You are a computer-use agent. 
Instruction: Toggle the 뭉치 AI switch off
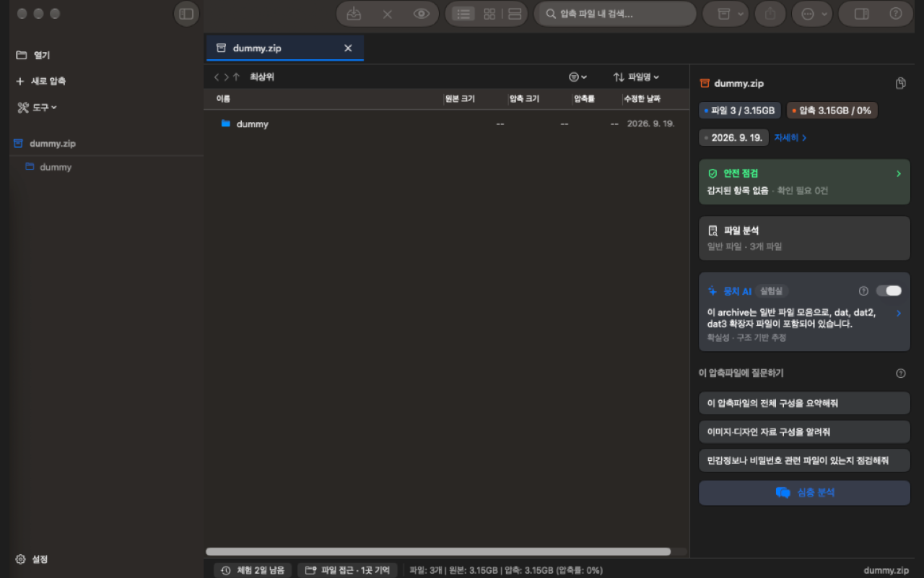pos(889,290)
